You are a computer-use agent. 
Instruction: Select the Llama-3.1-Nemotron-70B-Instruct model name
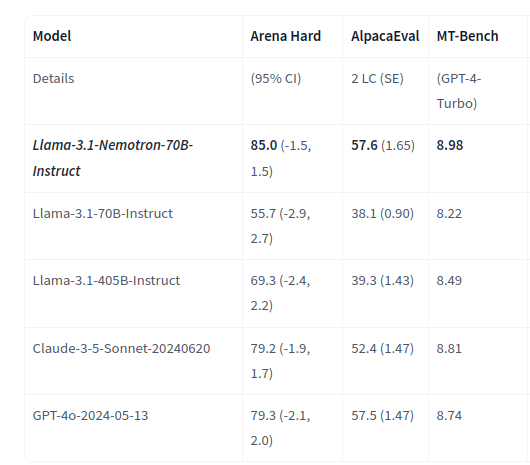113,158
